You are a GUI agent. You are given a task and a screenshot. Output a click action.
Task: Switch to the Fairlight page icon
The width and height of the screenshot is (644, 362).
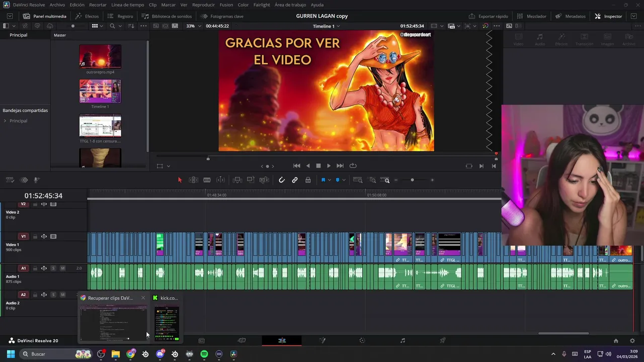pos(403,340)
